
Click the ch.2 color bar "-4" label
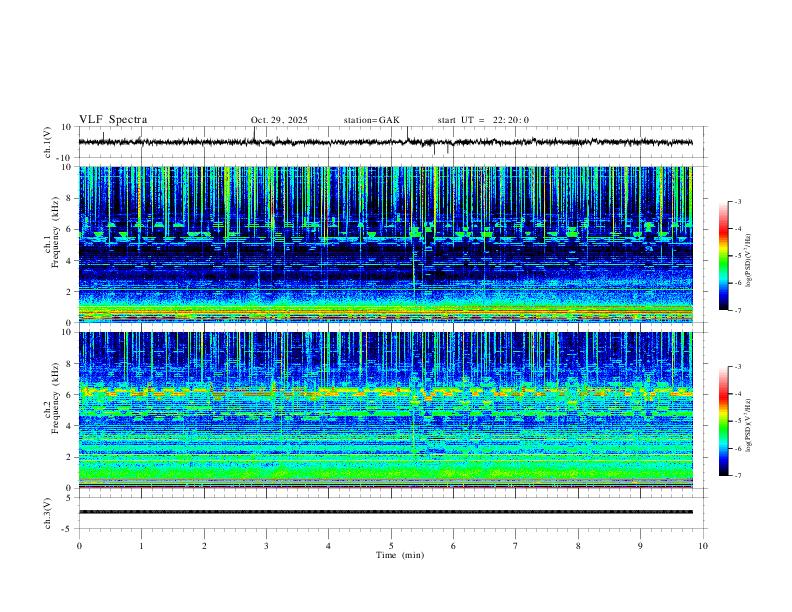[737, 394]
